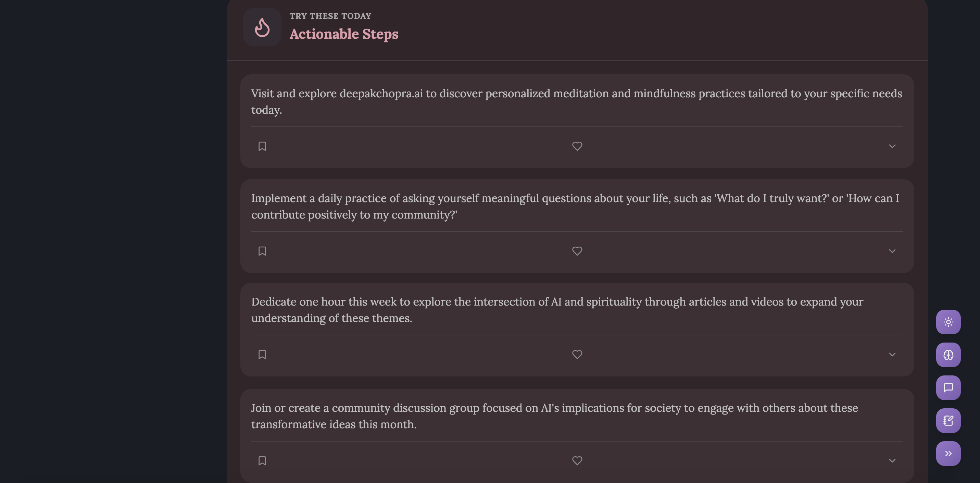Click the flame icon beside Actionable Steps

[x=262, y=27]
